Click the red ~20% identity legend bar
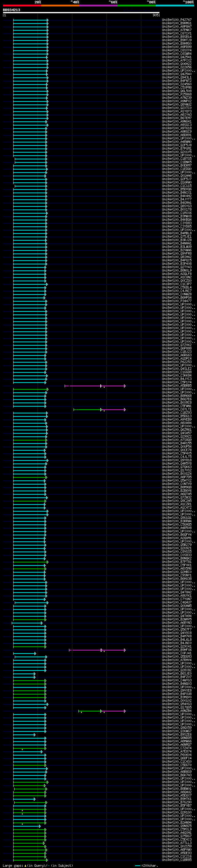197x868 pixels. tap(22, 6)
